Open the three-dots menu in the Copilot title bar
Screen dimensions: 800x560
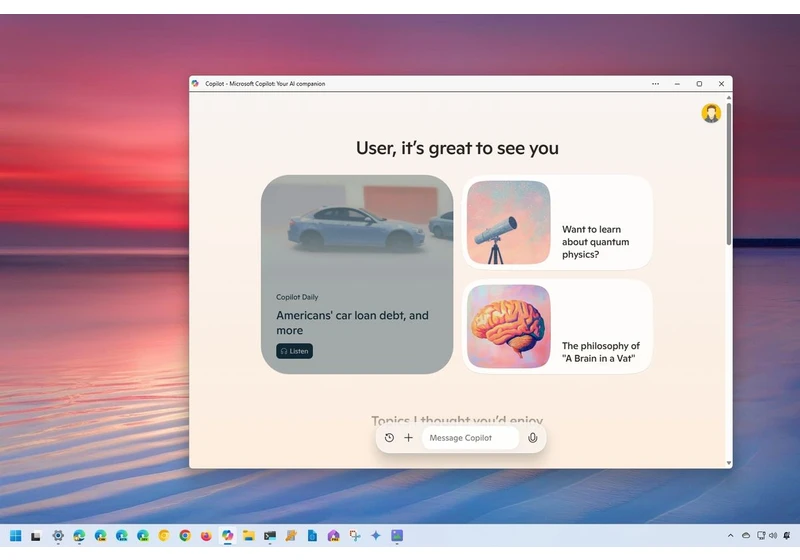click(655, 84)
